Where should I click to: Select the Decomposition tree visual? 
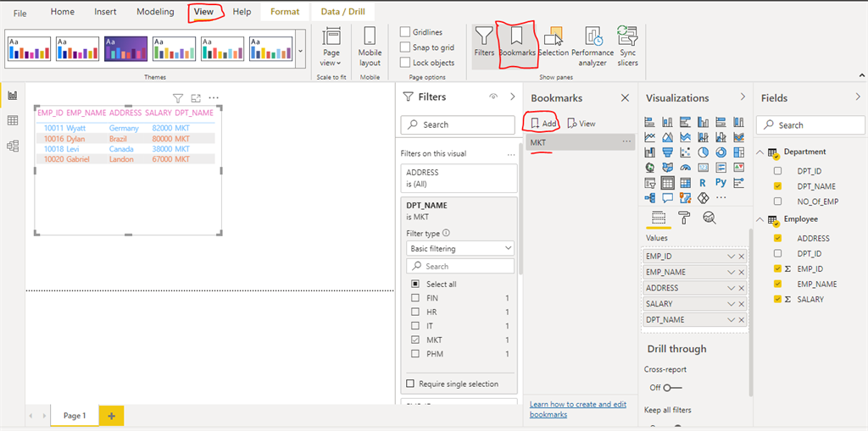tap(650, 197)
